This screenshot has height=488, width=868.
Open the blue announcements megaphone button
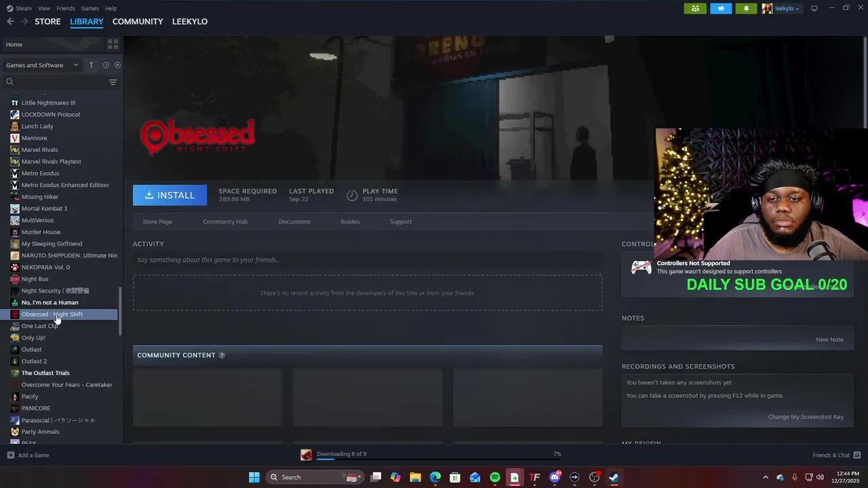[721, 9]
